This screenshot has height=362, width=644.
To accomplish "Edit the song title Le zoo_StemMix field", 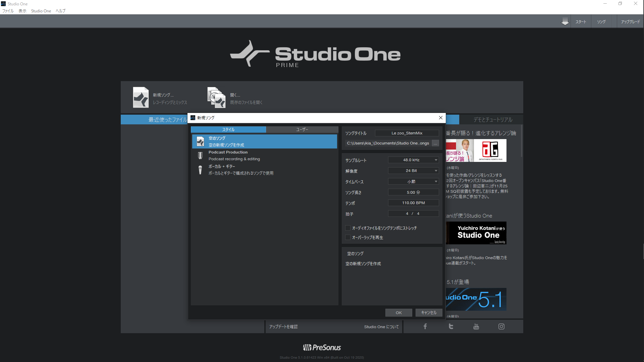I will [x=407, y=133].
